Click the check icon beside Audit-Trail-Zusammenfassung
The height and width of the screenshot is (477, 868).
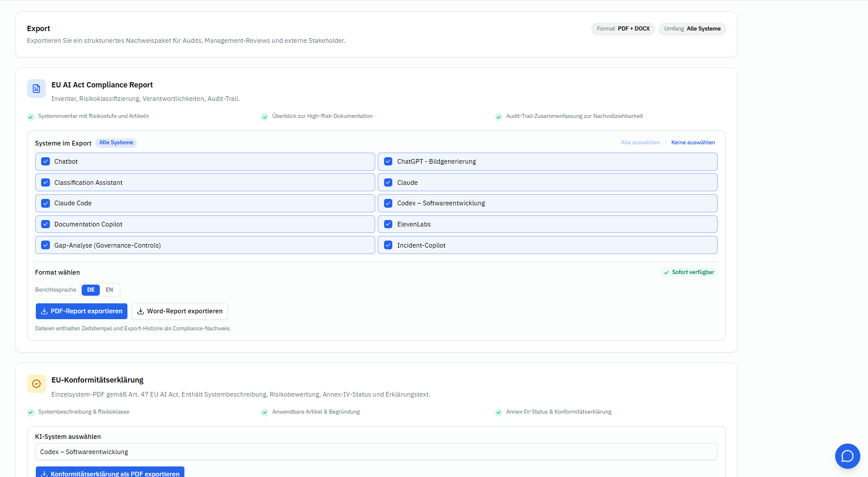pos(499,117)
